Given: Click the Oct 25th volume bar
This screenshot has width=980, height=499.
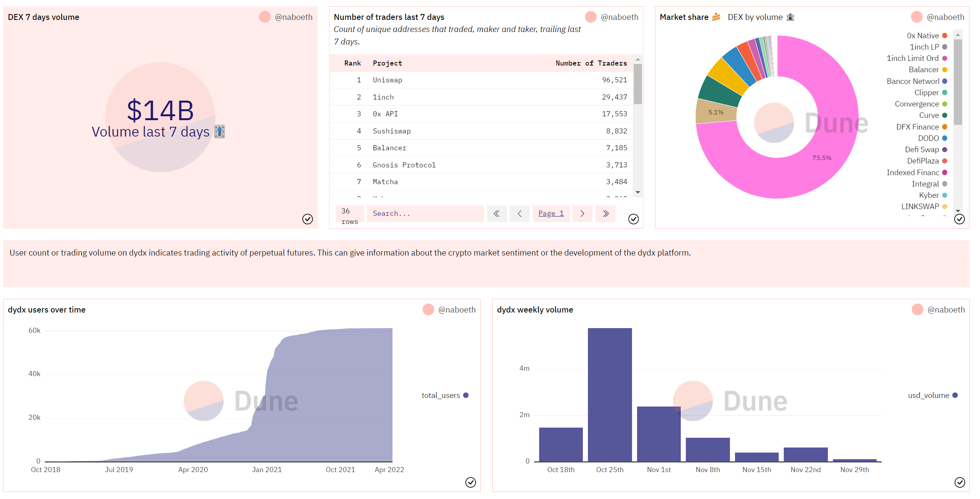Looking at the screenshot, I should 610,394.
